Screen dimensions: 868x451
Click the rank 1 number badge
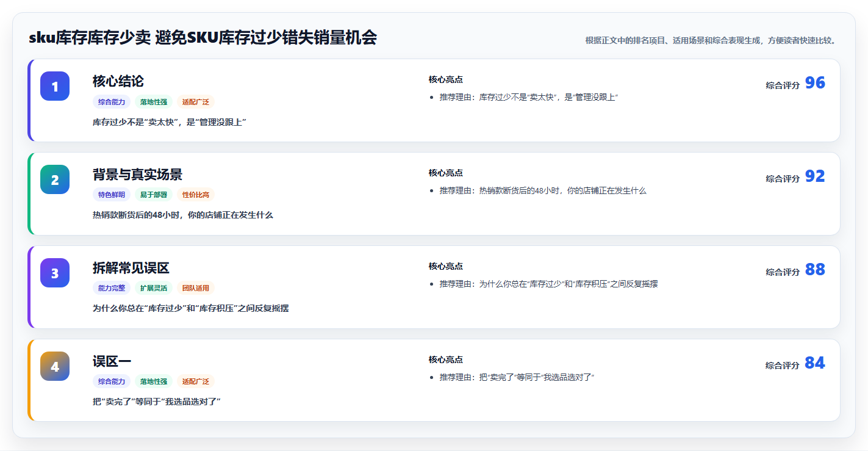point(55,86)
